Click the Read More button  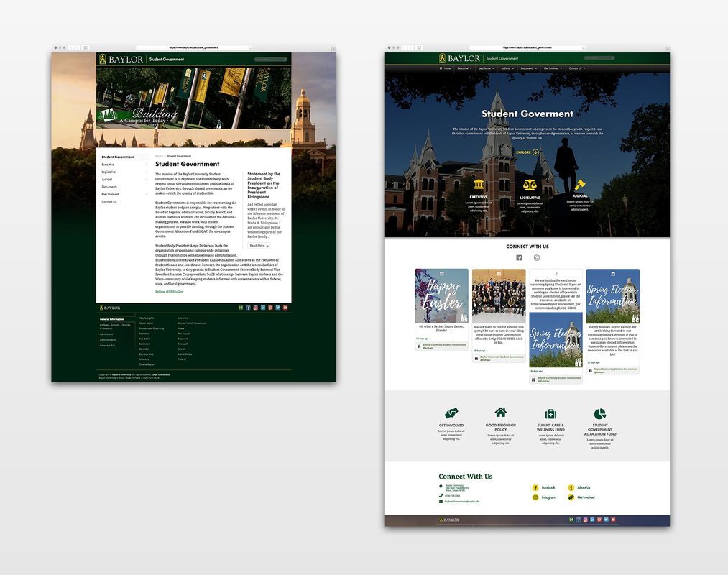(x=259, y=246)
